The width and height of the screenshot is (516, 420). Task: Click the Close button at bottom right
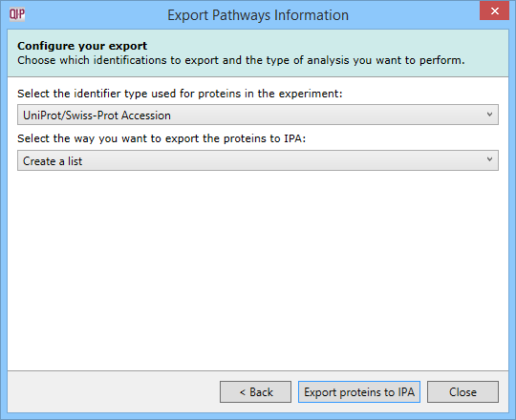[x=462, y=391]
